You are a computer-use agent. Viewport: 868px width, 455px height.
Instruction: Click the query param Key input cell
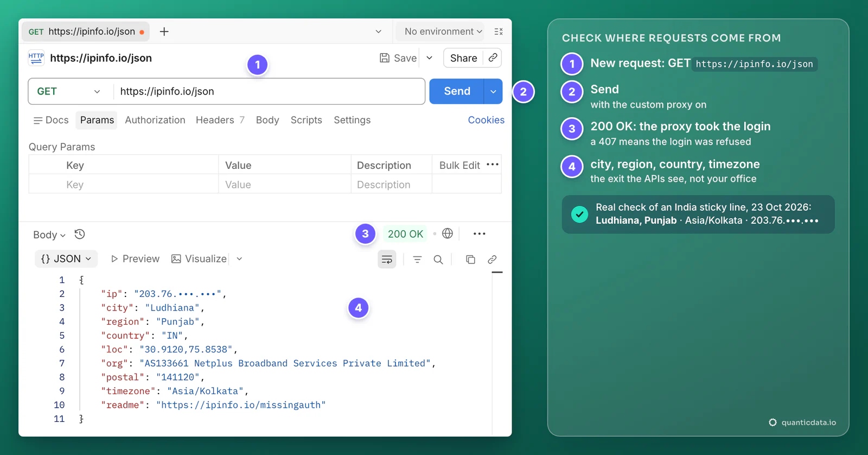124,185
